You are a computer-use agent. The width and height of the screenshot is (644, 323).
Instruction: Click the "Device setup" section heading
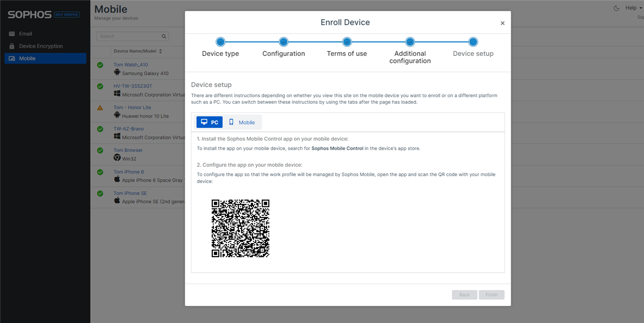[211, 85]
